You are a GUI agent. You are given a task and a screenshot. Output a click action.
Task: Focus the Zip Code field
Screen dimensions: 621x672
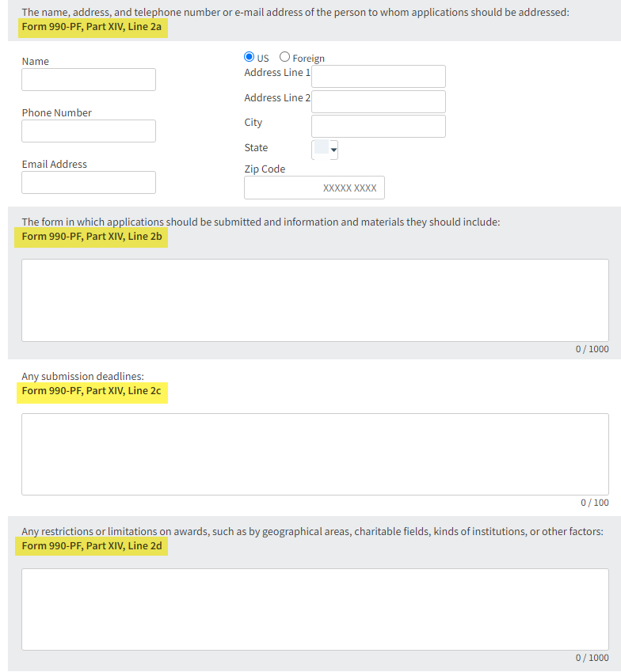pos(314,188)
